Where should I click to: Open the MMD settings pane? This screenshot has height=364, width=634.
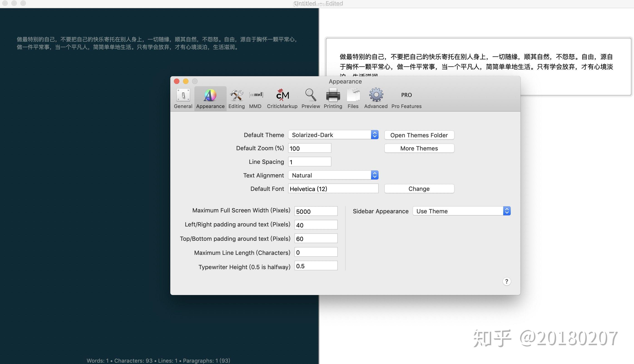(255, 98)
